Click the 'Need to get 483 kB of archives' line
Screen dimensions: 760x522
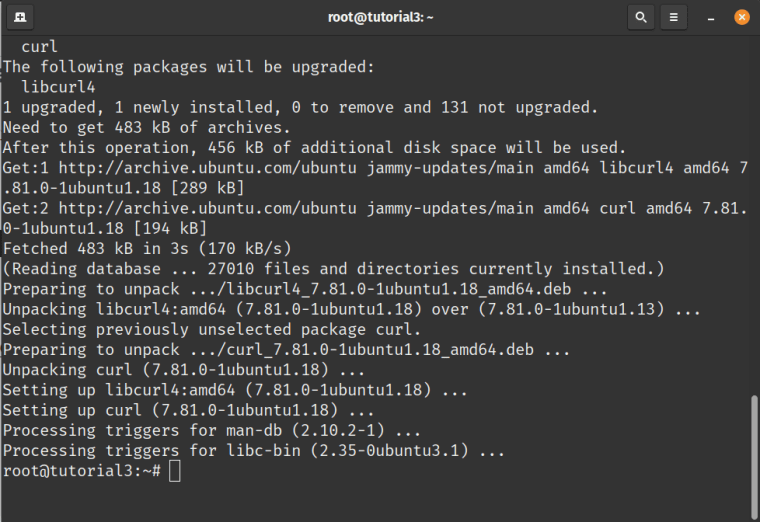coord(146,127)
